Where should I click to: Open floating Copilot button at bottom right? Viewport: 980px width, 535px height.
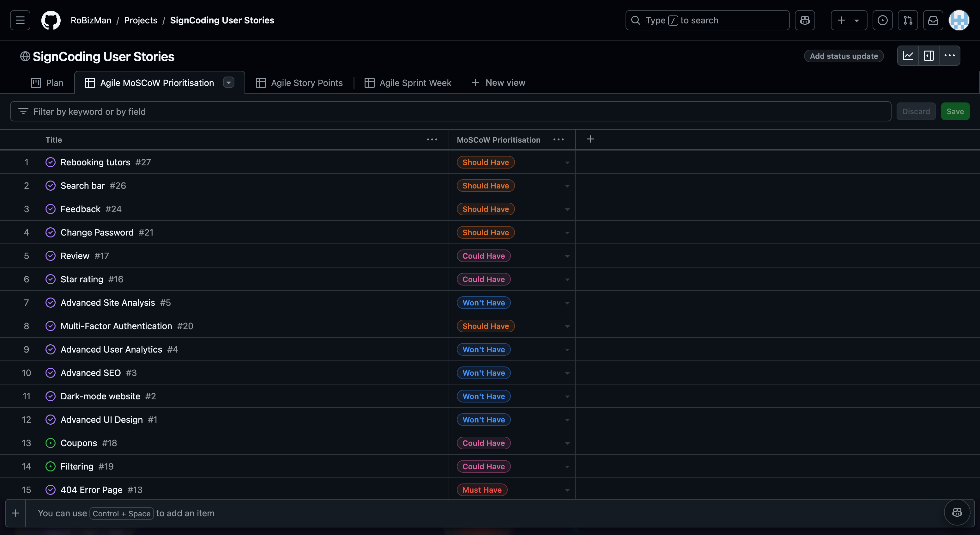[957, 512]
